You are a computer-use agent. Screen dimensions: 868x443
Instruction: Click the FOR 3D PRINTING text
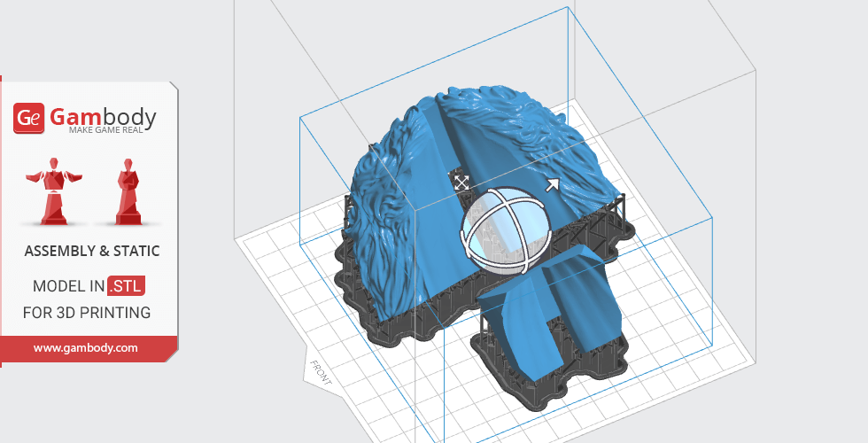pos(87,313)
